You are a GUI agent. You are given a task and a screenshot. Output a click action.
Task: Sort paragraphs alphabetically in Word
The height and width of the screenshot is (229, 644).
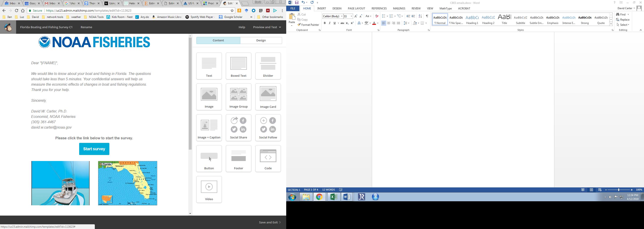coord(420,16)
